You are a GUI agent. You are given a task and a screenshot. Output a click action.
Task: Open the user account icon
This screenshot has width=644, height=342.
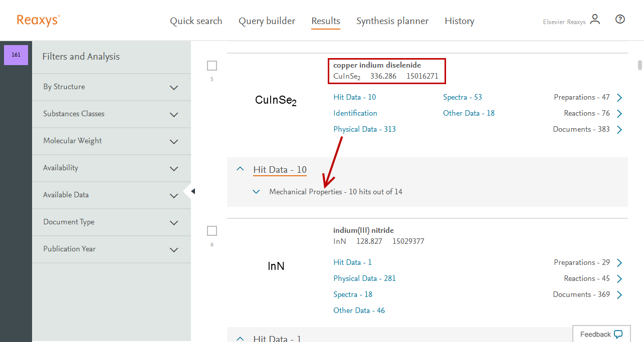pos(595,20)
